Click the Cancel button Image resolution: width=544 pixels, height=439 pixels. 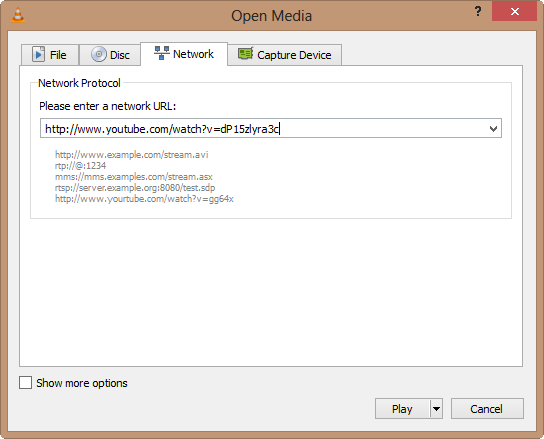tap(487, 409)
